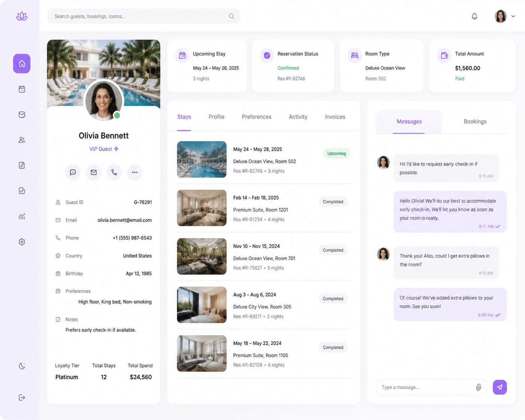Click the Res #R-82746 reservation number in status card
525x420 pixels.
click(x=291, y=79)
